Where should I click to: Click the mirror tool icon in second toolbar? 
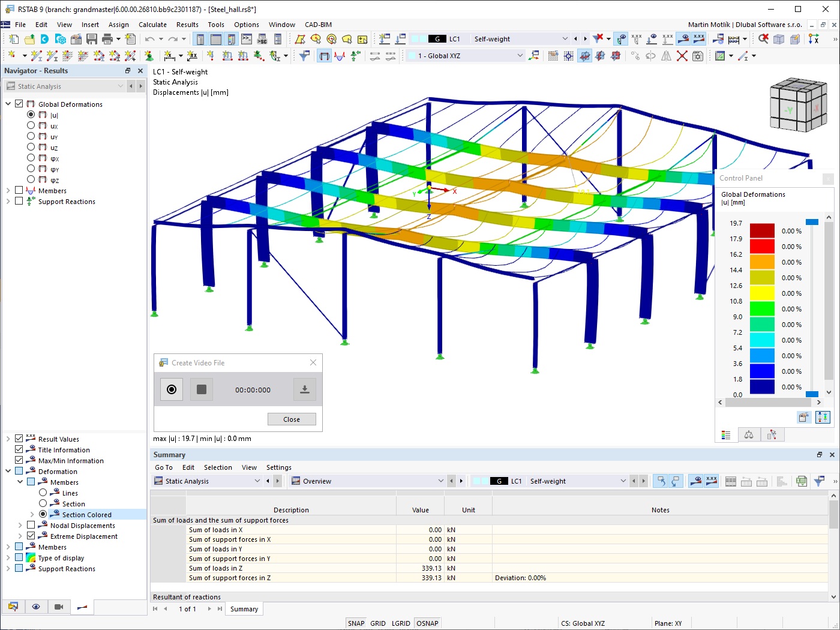(x=667, y=56)
